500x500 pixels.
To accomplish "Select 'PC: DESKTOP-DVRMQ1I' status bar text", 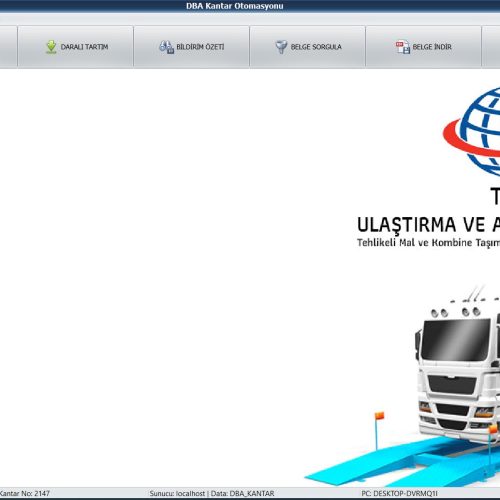I will click(x=399, y=493).
